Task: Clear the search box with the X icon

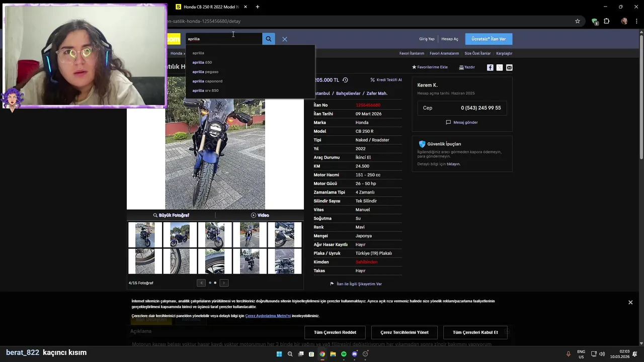Action: (x=285, y=39)
